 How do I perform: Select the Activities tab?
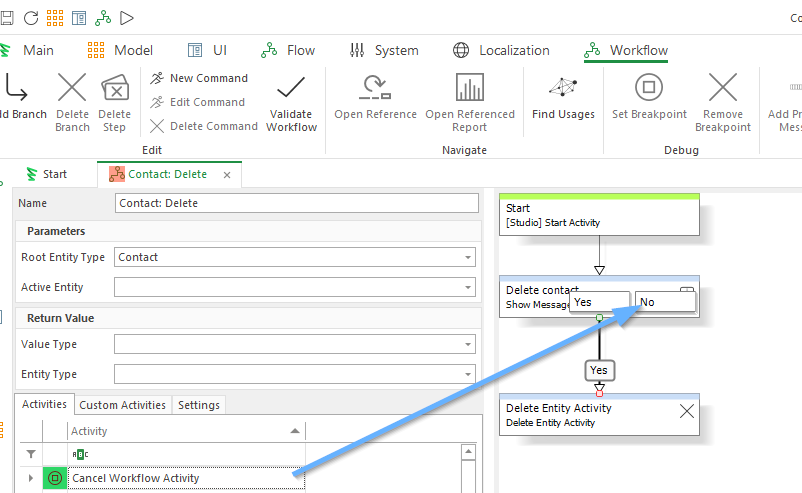[x=44, y=404]
